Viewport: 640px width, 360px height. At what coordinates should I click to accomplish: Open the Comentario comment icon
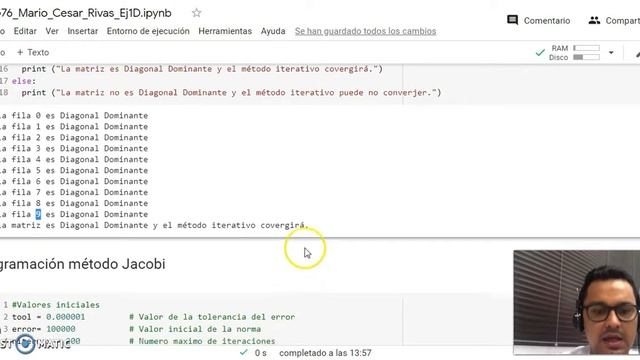pos(512,20)
